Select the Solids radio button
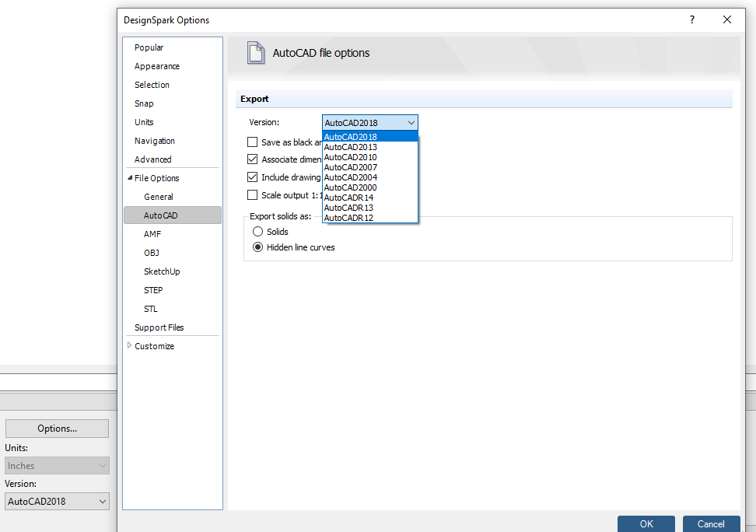756x532 pixels. tap(258, 232)
